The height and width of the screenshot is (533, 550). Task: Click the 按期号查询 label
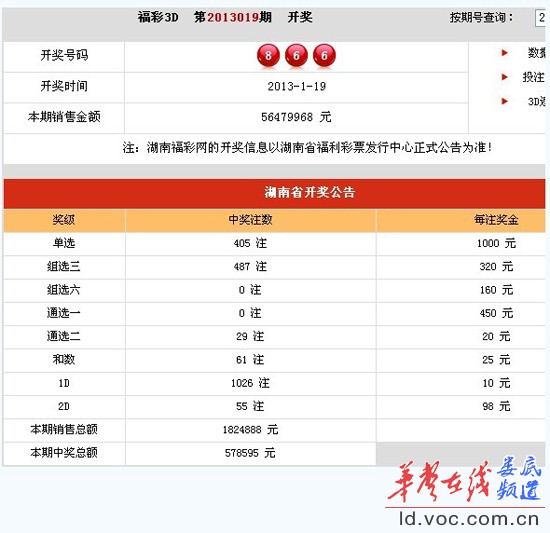click(x=481, y=17)
